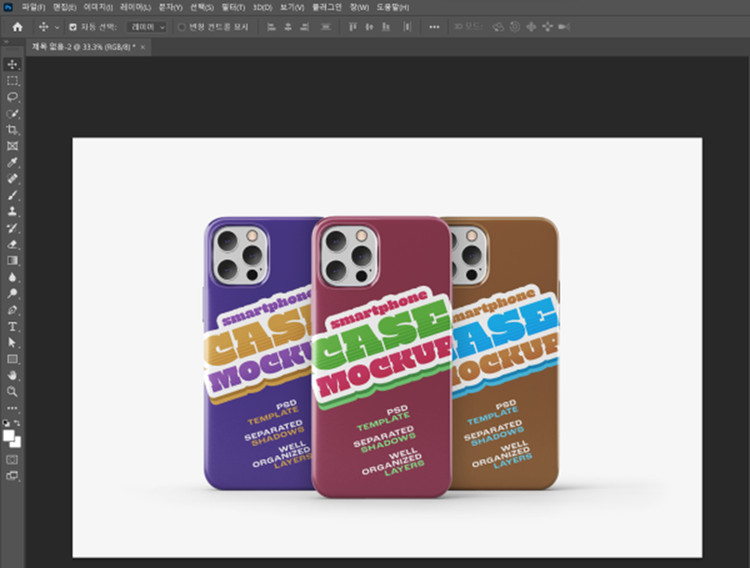This screenshot has width=750, height=568.
Task: Select the Zoom tool
Action: point(12,391)
